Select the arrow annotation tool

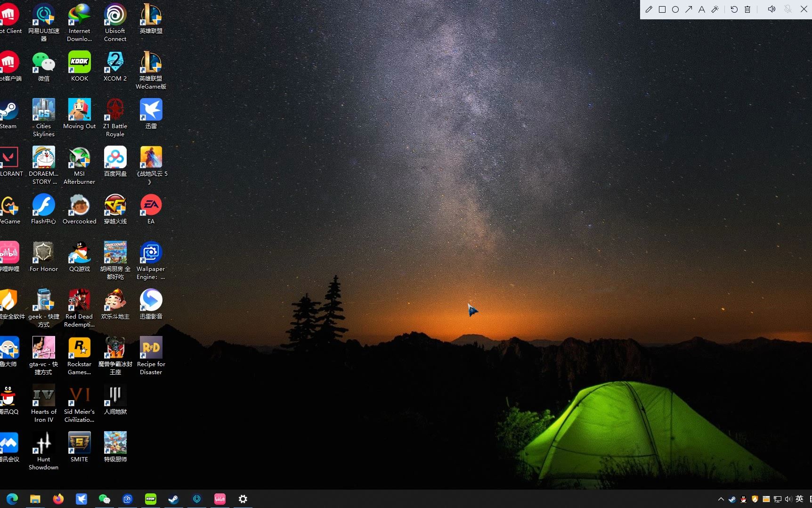tap(689, 9)
